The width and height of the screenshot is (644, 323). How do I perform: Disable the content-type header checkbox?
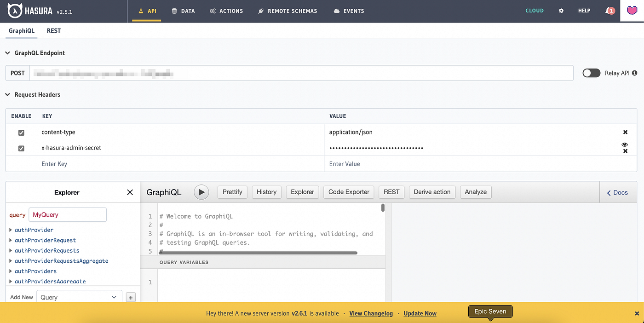(x=21, y=133)
